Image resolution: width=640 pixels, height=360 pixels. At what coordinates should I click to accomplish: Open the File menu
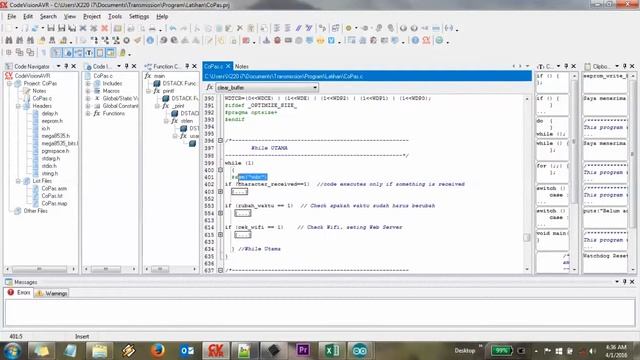[x=11, y=16]
